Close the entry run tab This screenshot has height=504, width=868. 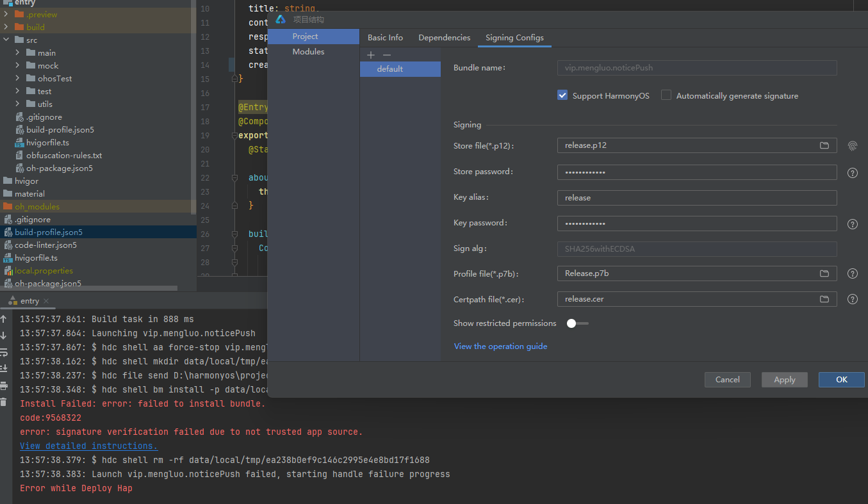pos(47,301)
